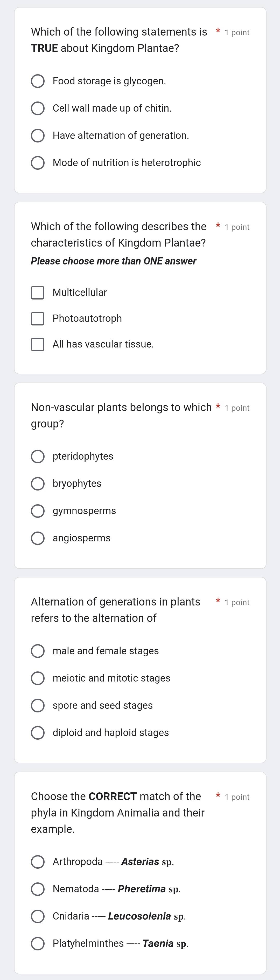280x980 pixels.
Task: Check the Multicellular checkbox
Action: [38, 292]
